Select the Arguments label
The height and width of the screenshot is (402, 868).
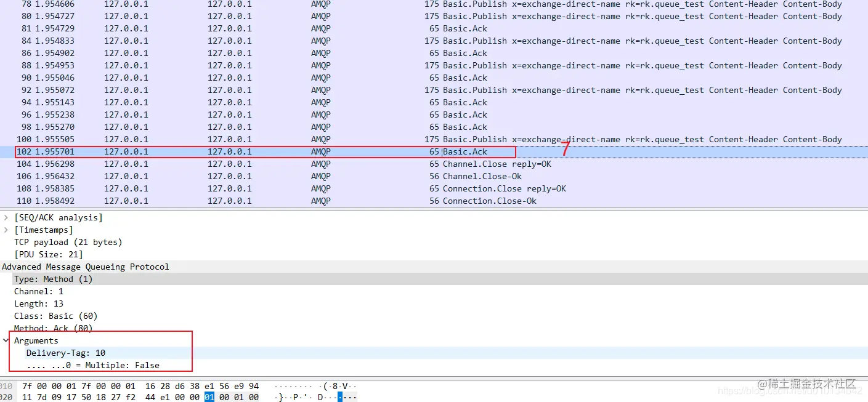36,340
